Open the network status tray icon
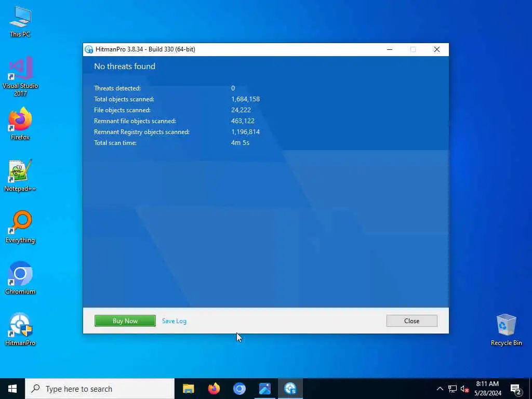 pos(453,389)
